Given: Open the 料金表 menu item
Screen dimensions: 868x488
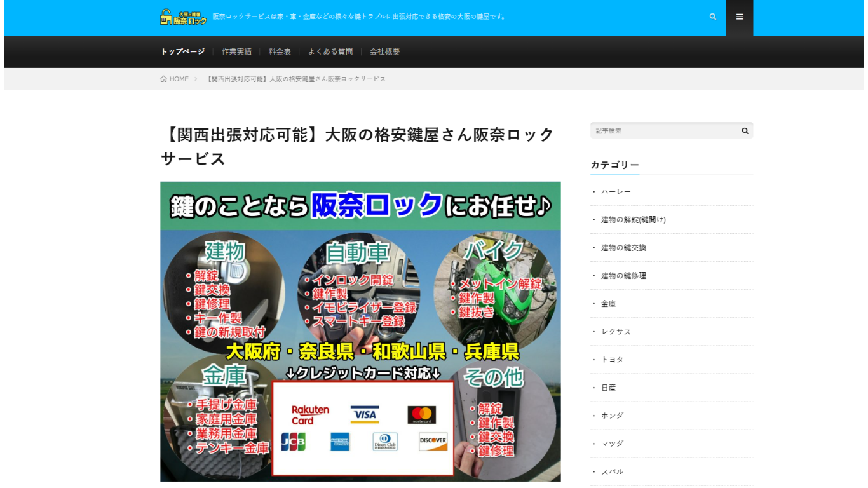Looking at the screenshot, I should pos(280,51).
